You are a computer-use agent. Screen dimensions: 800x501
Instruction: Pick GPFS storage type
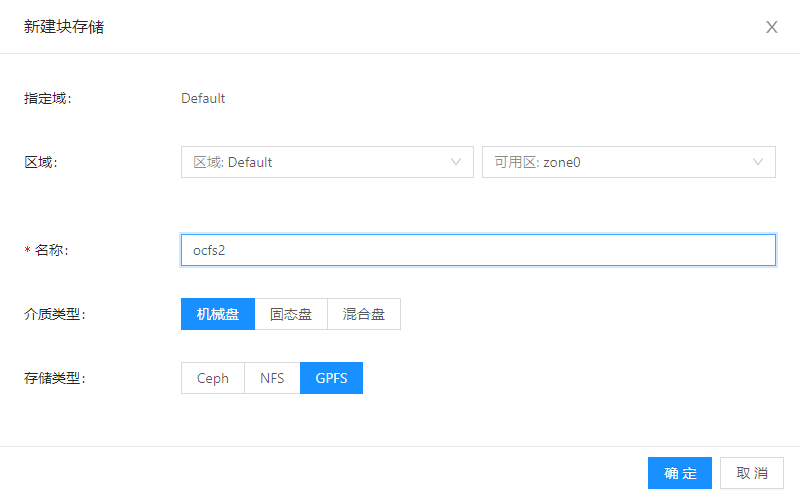point(331,378)
